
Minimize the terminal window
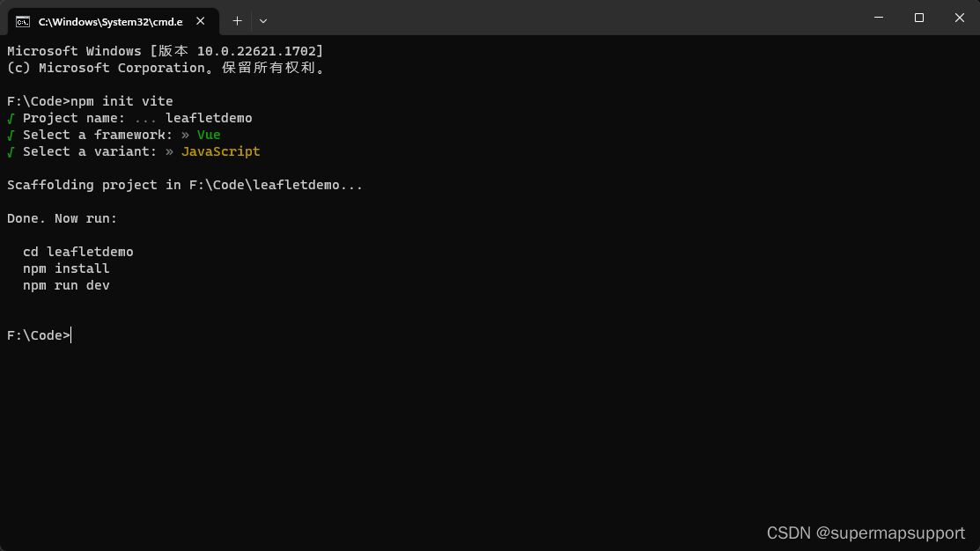tap(877, 18)
